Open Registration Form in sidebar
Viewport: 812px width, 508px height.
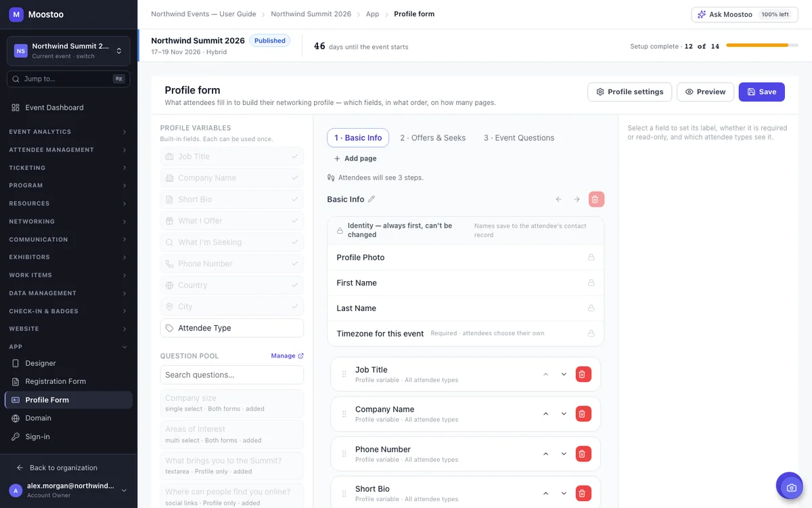point(68,381)
